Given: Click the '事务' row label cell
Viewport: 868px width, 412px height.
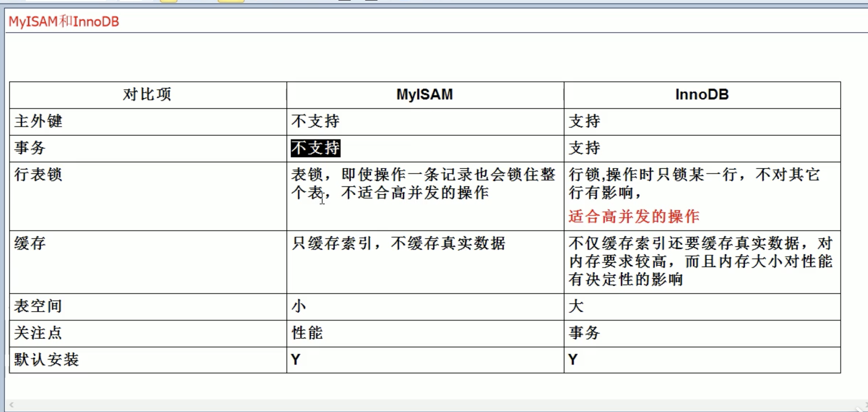Looking at the screenshot, I should (x=30, y=148).
